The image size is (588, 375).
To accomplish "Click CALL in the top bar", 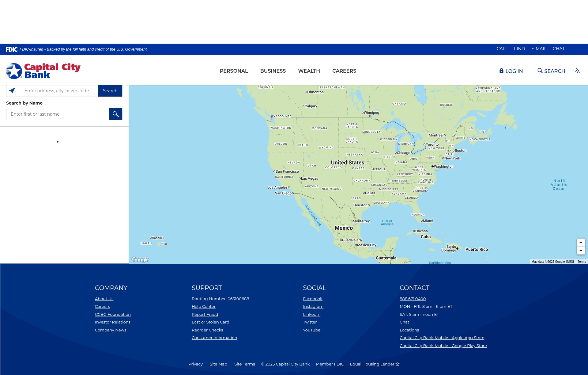I will pyautogui.click(x=502, y=49).
